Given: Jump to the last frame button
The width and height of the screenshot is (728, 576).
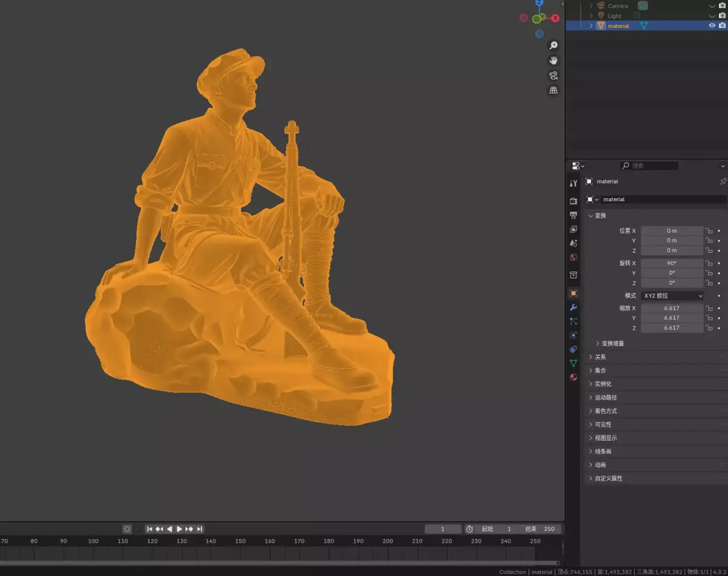Looking at the screenshot, I should pos(200,529).
